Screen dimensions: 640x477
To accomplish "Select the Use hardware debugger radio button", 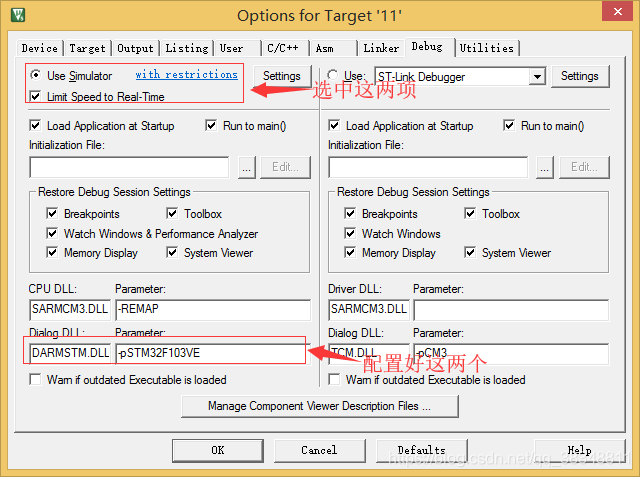I will tap(333, 75).
